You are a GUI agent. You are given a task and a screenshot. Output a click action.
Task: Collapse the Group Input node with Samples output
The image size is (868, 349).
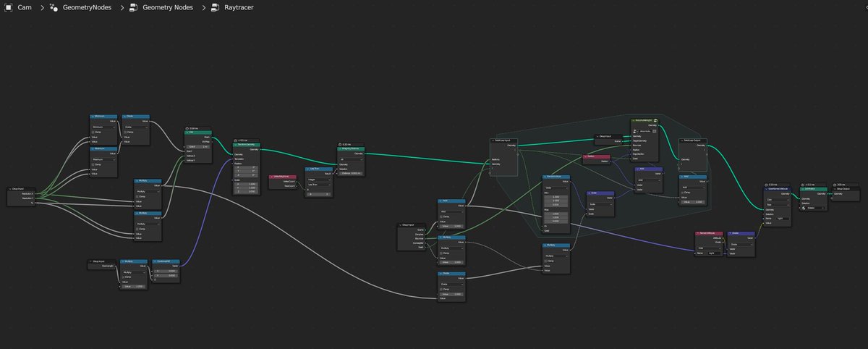400,224
